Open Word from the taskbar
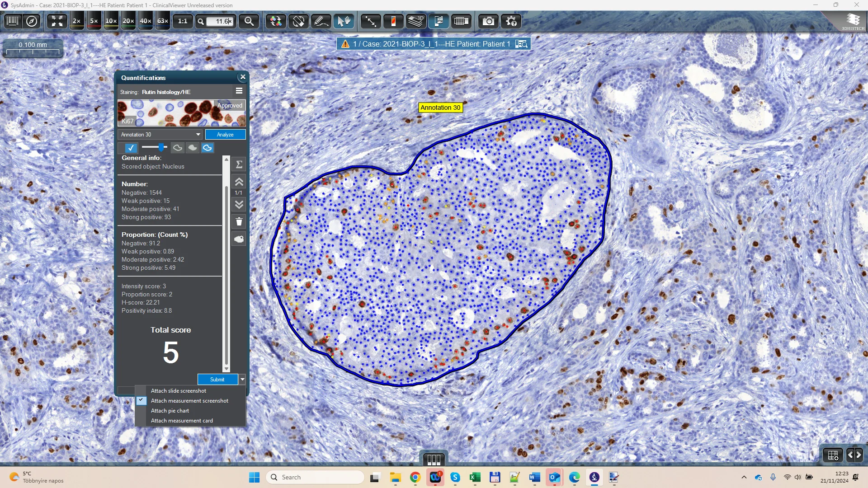The image size is (868, 488). point(534,477)
